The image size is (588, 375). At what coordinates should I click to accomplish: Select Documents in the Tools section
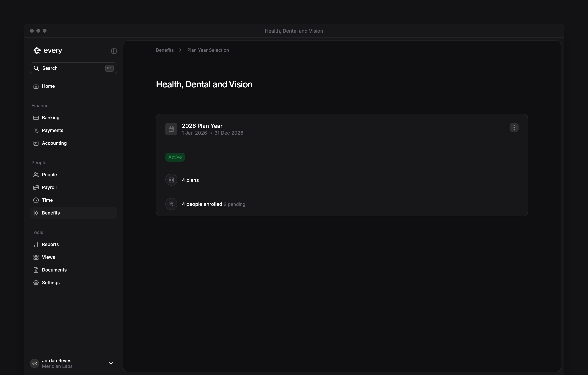(x=73, y=270)
